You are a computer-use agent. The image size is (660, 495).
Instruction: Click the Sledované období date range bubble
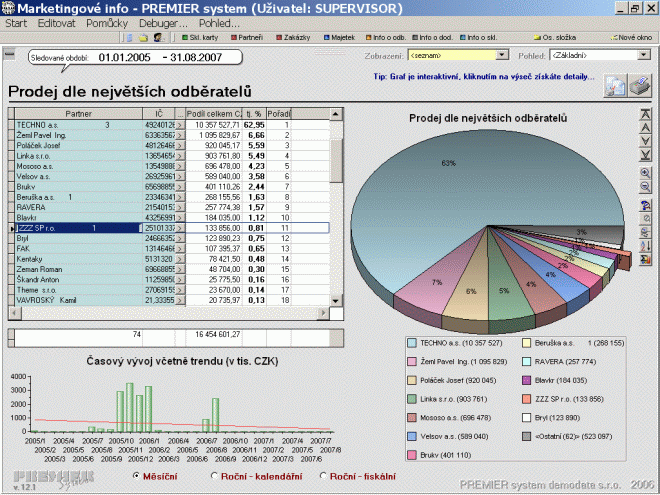[136, 58]
